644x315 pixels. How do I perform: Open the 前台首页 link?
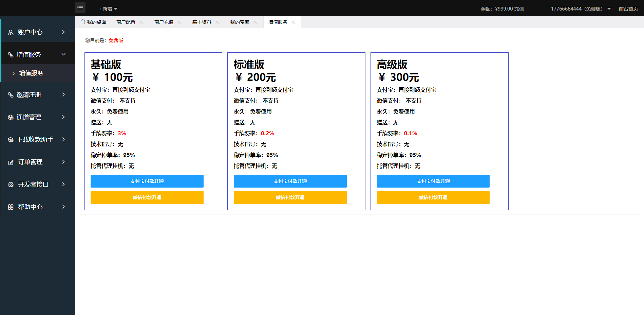(628, 9)
